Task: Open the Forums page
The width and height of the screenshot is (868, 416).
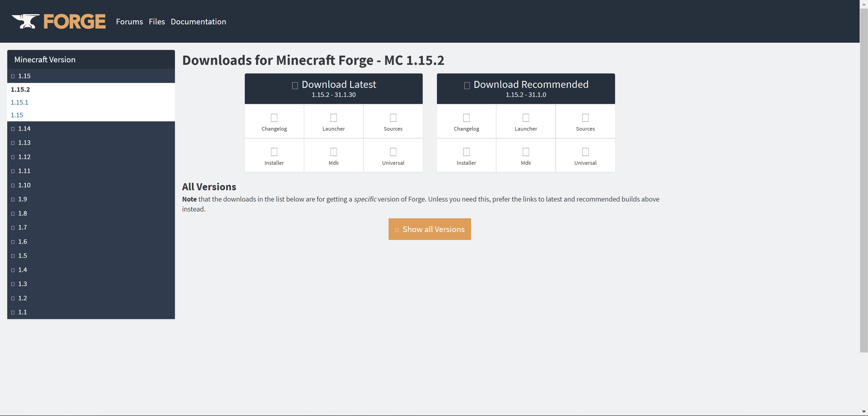Action: 129,21
